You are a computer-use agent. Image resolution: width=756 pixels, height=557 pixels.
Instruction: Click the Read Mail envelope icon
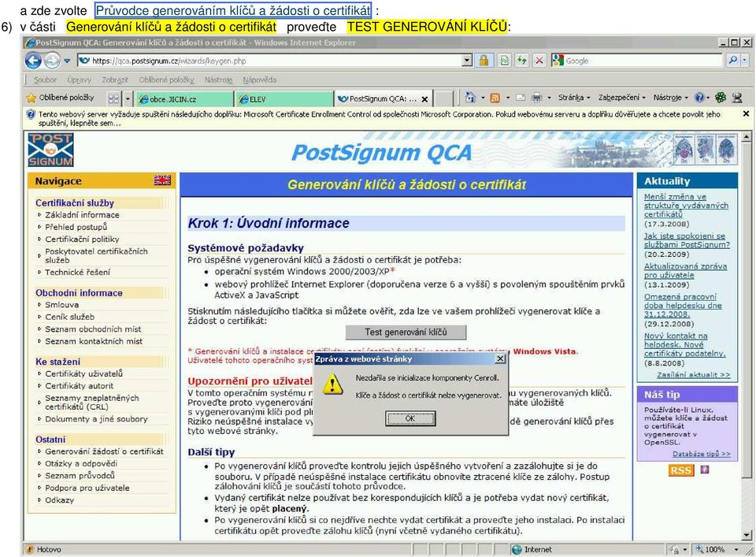click(x=521, y=98)
